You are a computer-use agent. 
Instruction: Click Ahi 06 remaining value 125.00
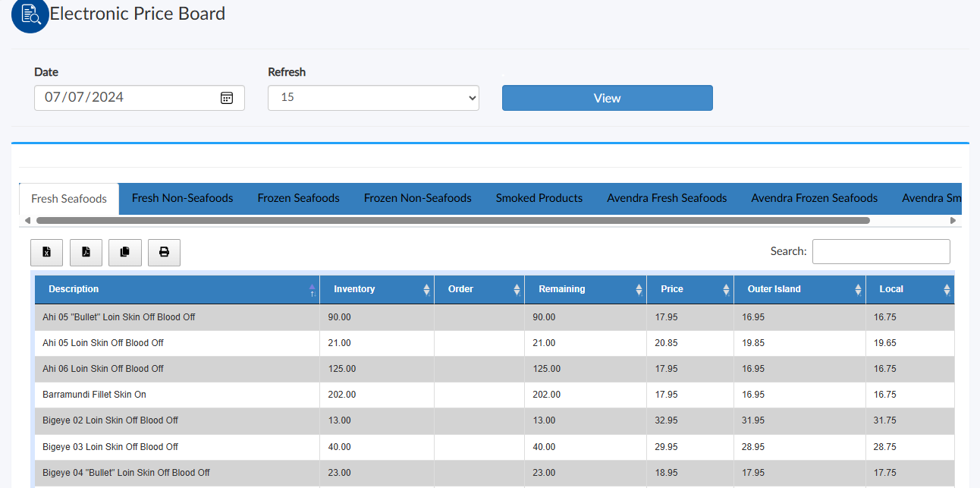[547, 369]
